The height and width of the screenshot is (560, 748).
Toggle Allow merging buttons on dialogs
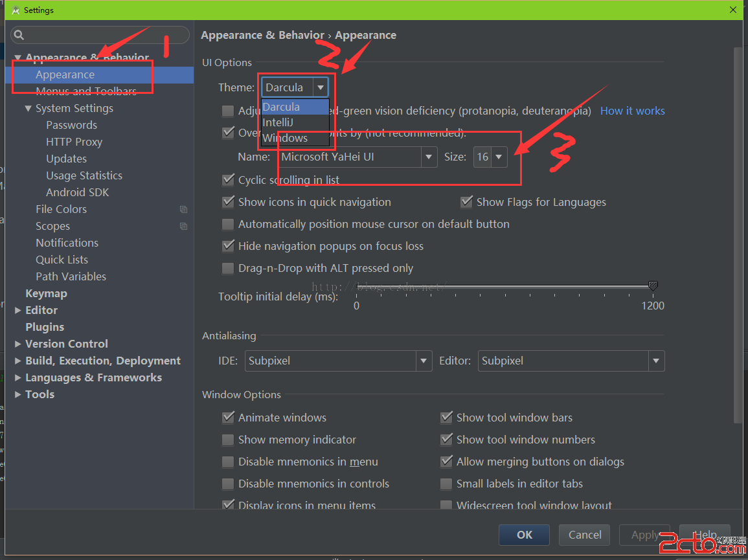tap(446, 461)
